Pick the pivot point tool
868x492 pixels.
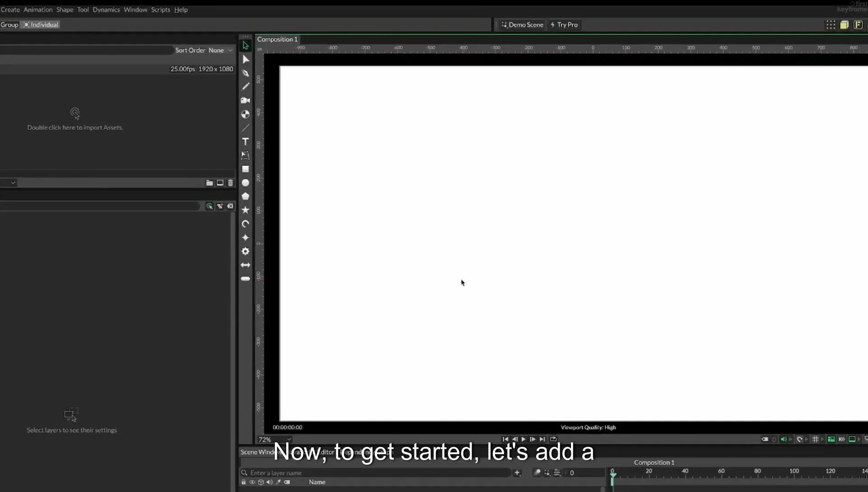click(245, 114)
